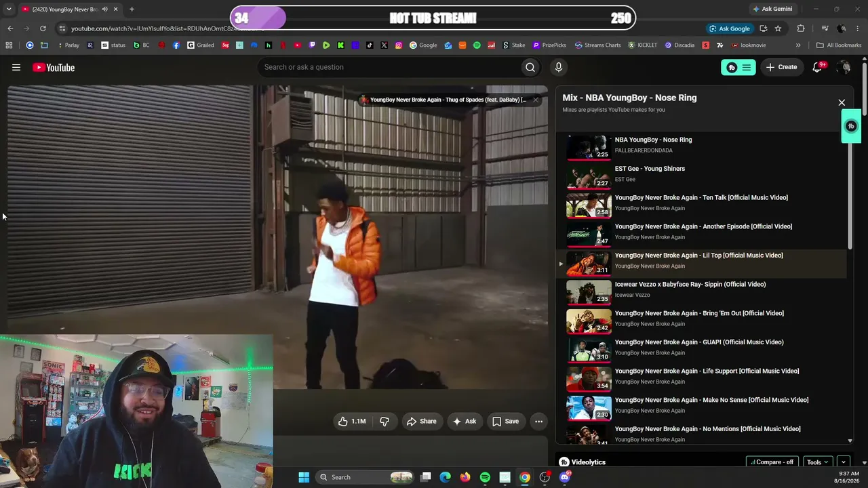Open the YouTube account avatar menu
The width and height of the screenshot is (868, 488).
coord(844,67)
